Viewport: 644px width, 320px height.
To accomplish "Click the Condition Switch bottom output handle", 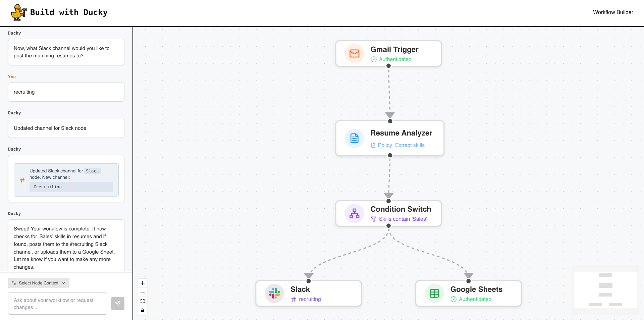I will tap(388, 226).
